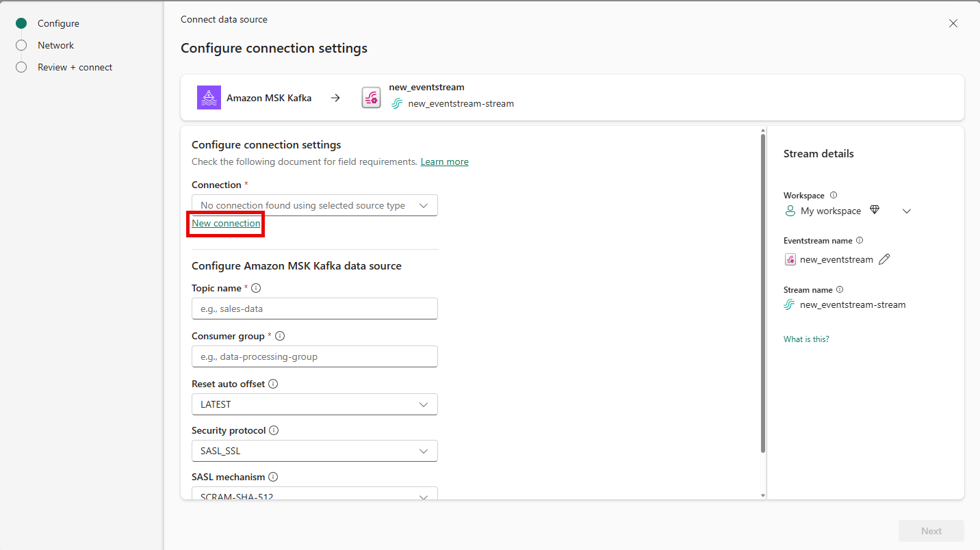Click the Stream details heading
Screen dimensions: 980x550
point(818,154)
